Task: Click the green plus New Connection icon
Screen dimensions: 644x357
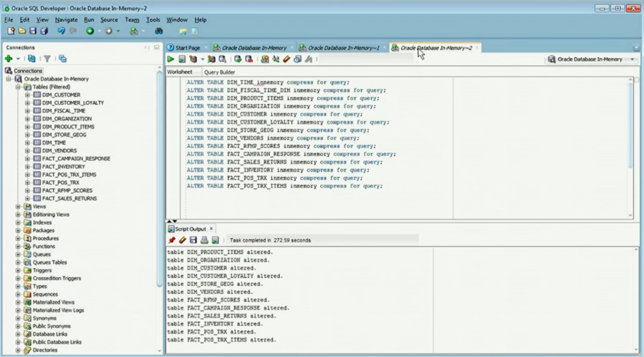Action: 9,59
